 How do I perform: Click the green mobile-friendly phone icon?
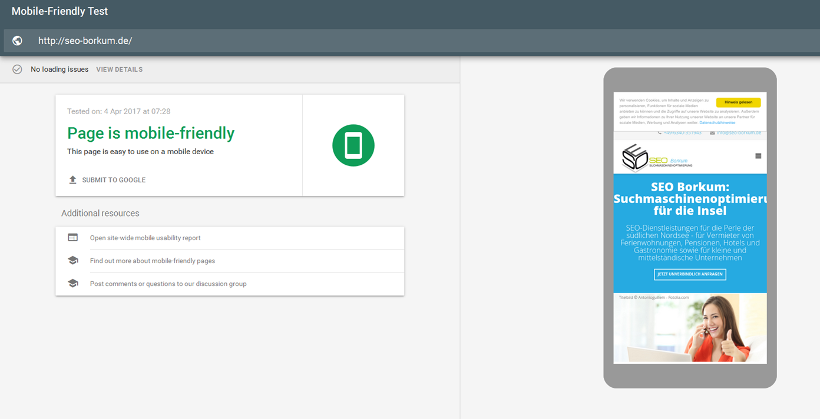point(354,145)
